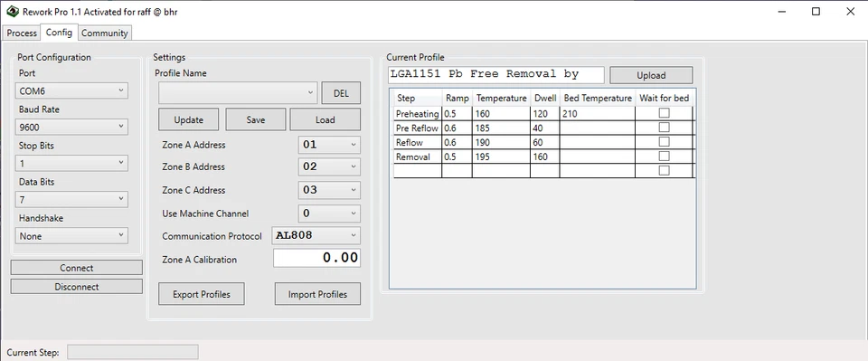Expand the Zone C Address dropdown
This screenshot has height=361, width=868.
[329, 190]
